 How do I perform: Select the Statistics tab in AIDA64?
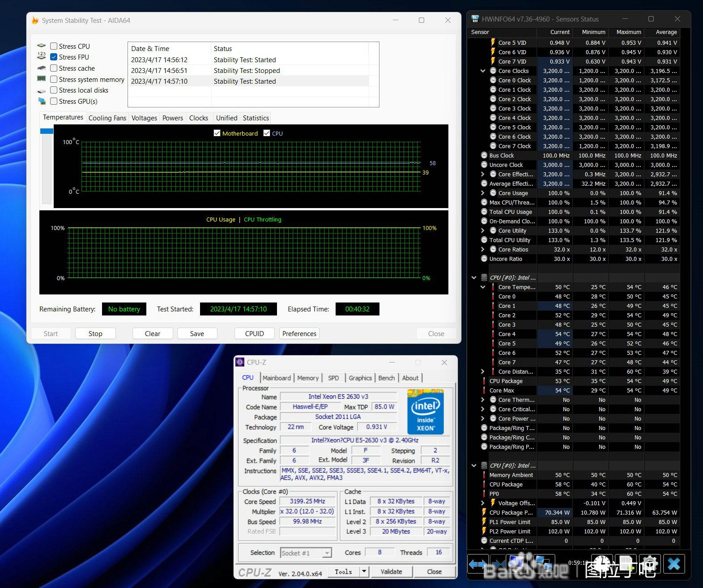256,118
